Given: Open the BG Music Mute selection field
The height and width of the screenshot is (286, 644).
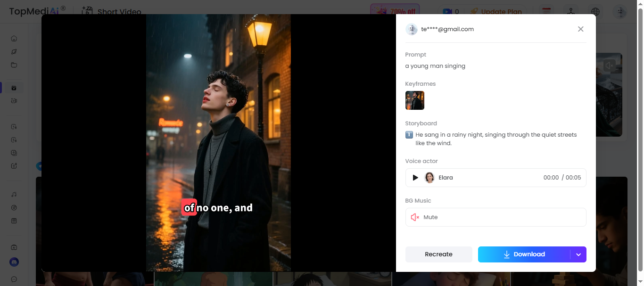Looking at the screenshot, I should tap(495, 217).
